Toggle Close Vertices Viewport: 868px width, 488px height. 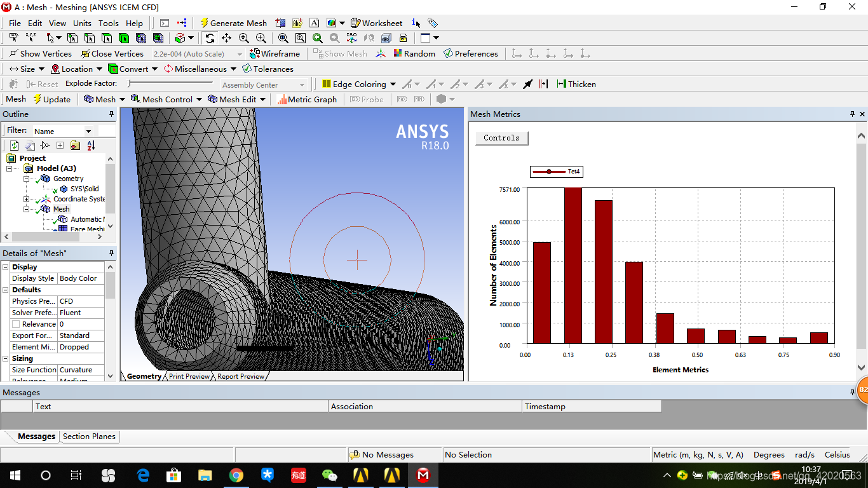click(x=112, y=53)
